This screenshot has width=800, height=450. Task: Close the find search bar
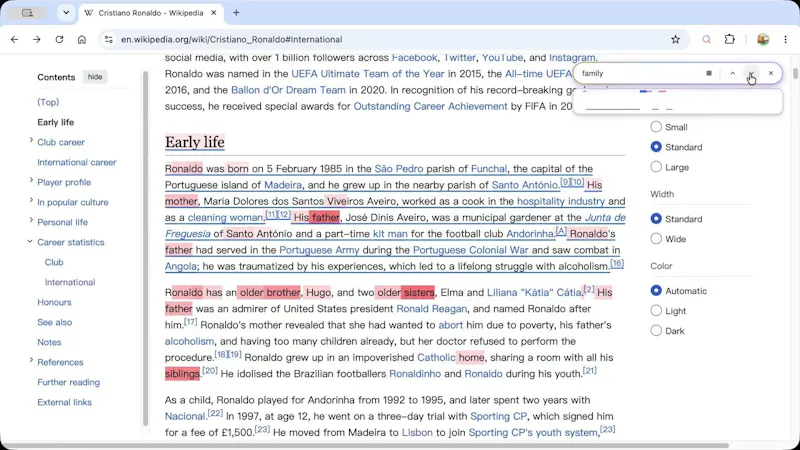tap(771, 73)
